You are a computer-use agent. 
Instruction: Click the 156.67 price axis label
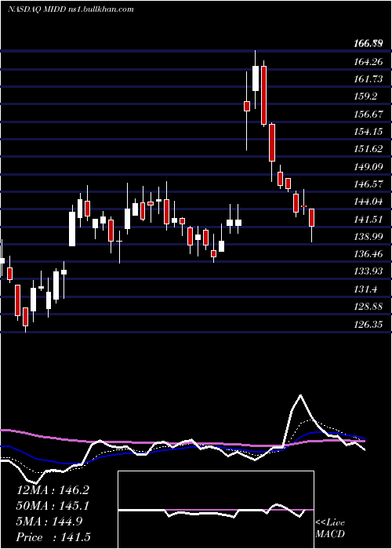coord(368,115)
